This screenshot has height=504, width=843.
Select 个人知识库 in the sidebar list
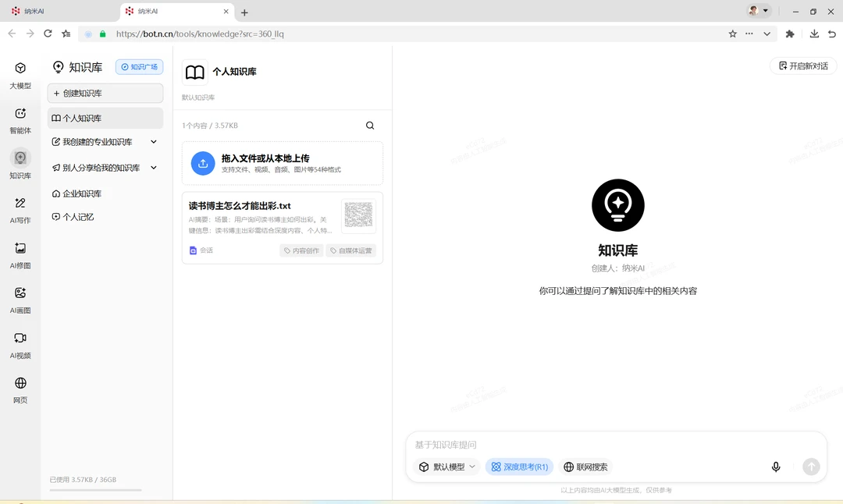click(x=105, y=119)
